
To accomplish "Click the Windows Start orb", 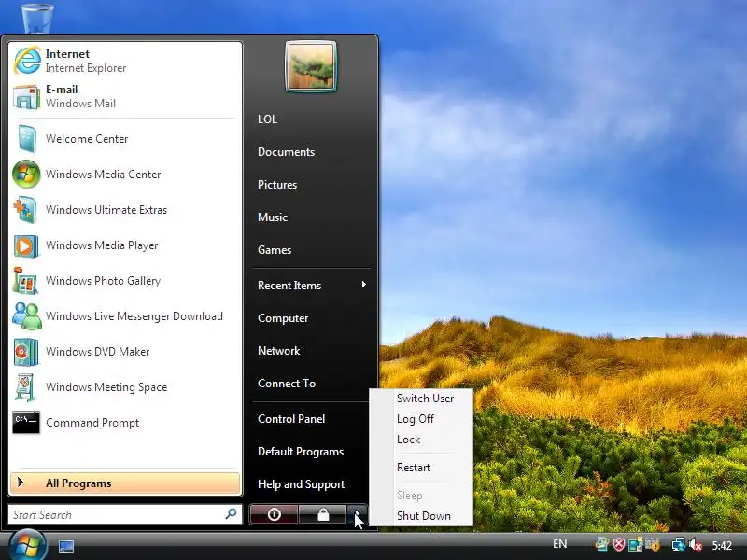I will [27, 545].
